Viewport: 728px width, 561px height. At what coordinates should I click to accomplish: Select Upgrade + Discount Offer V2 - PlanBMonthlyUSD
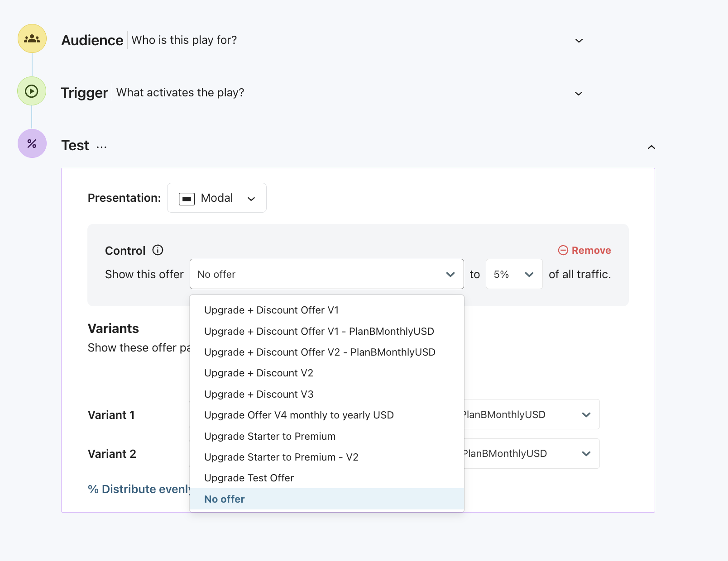[x=327, y=352]
